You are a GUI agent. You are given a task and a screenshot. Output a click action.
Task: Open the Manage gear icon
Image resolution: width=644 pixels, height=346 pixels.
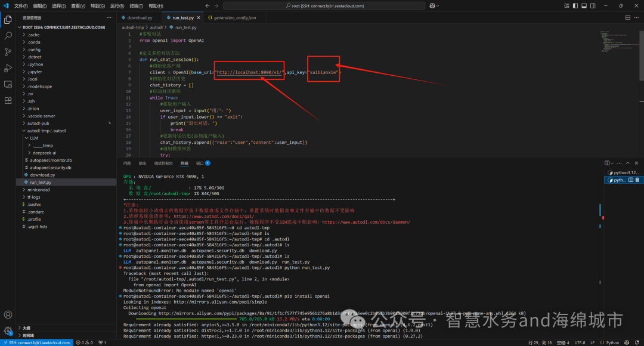8,330
